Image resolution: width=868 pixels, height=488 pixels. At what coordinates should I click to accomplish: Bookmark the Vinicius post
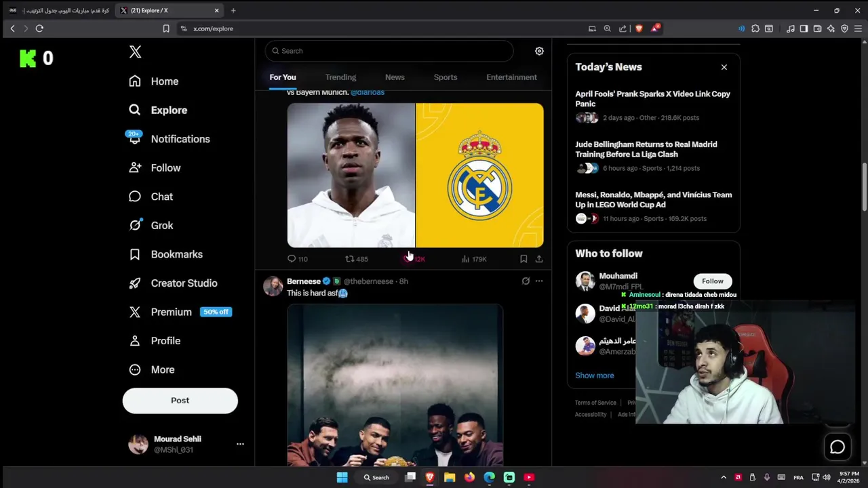[x=524, y=259]
